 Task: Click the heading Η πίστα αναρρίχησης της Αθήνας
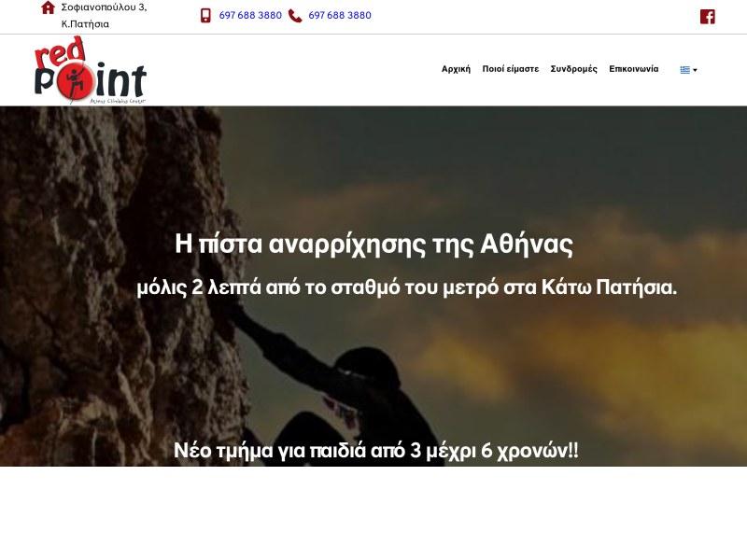pos(373,244)
